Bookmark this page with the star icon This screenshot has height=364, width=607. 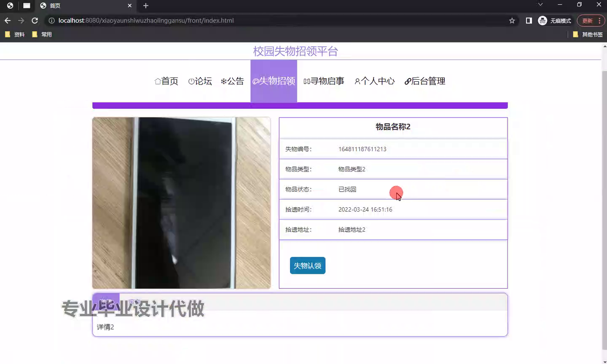coord(512,21)
